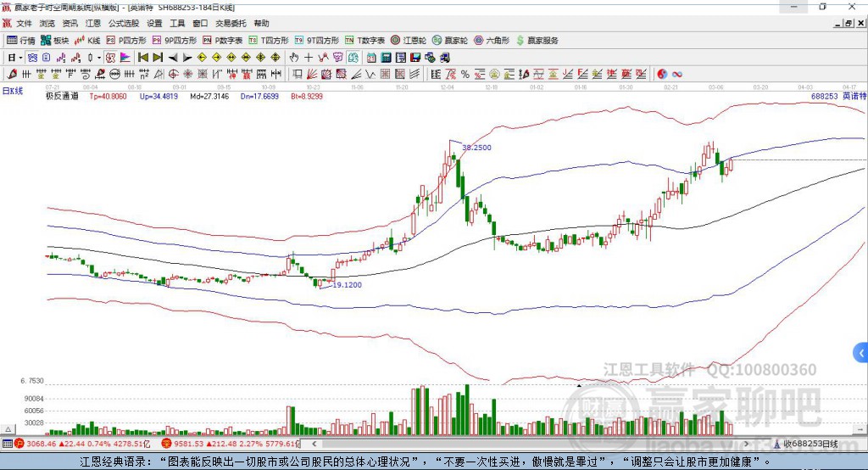Launch the 江恩轮 Gann wheel
This screenshot has height=470, width=868.
click(409, 41)
